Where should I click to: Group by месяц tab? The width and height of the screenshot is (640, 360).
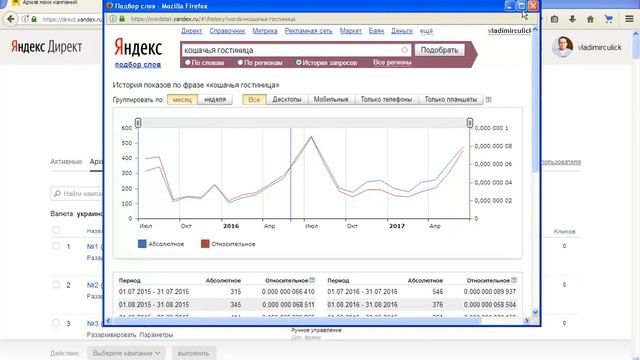click(x=182, y=100)
